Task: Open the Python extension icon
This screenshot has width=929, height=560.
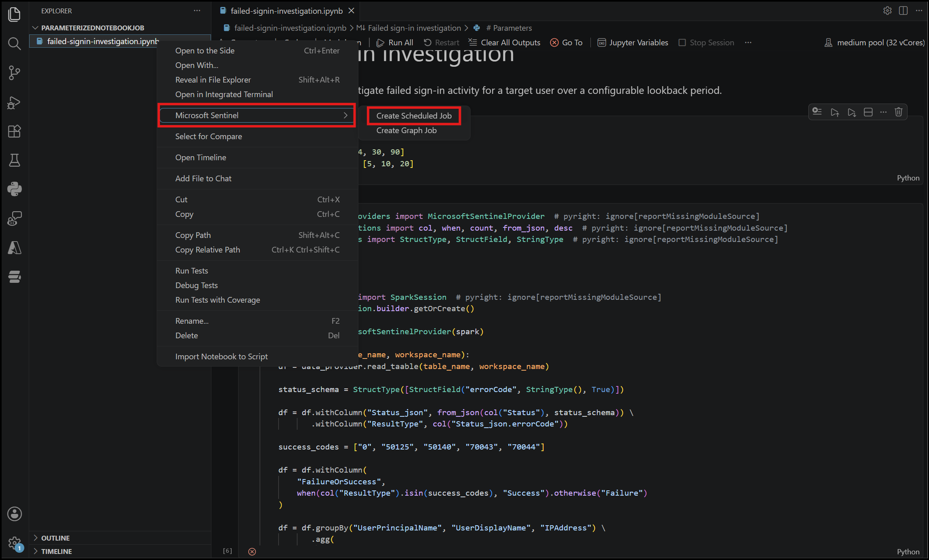Action: [x=15, y=189]
